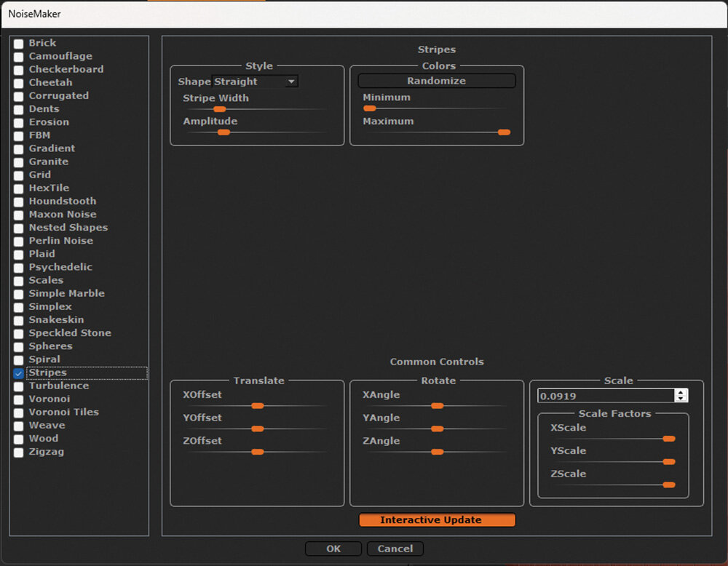Click the Scale value field showing 0.0919

pyautogui.click(x=606, y=396)
